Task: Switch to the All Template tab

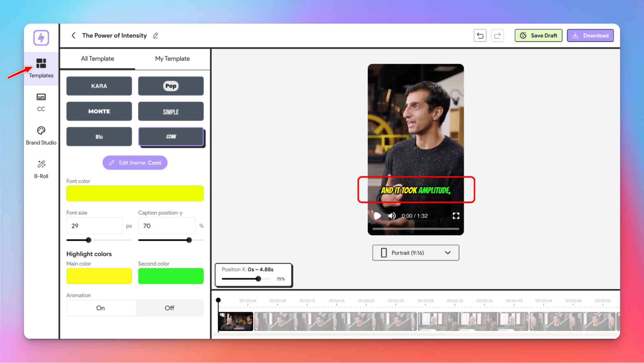Action: pos(98,59)
